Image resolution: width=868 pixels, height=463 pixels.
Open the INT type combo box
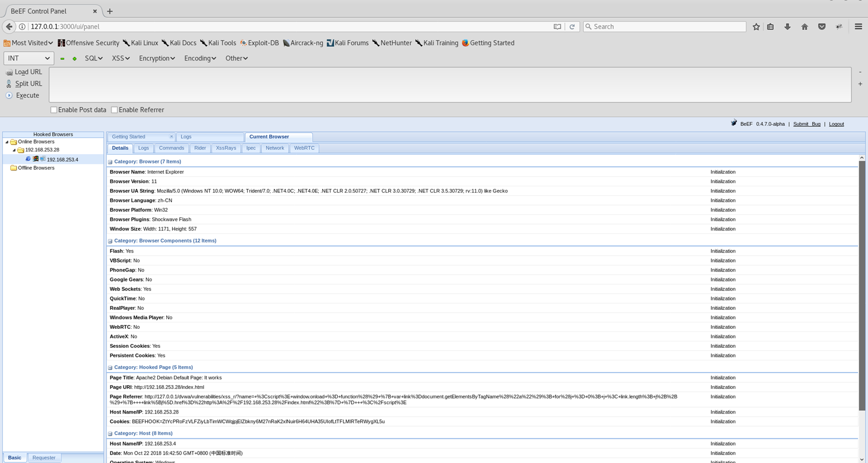click(x=29, y=58)
